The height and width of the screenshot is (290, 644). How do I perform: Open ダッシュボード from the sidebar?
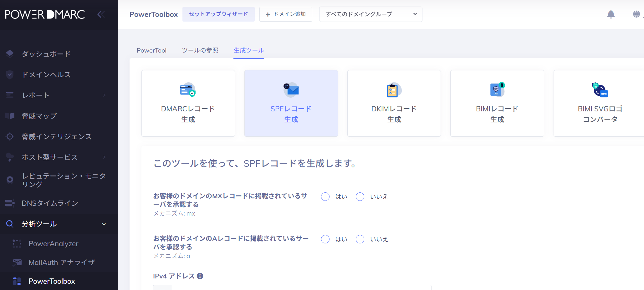coord(46,54)
